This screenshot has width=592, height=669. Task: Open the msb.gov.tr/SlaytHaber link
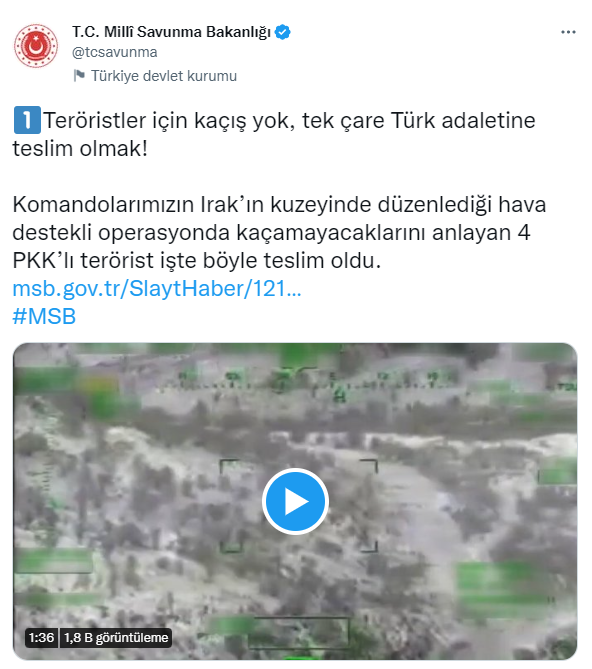coord(157,289)
